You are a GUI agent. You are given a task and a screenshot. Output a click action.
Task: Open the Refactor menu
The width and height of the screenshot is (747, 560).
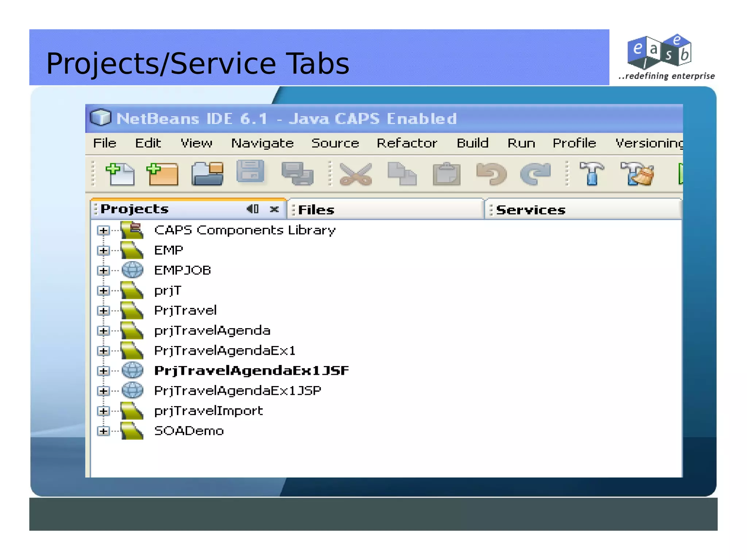pos(407,143)
